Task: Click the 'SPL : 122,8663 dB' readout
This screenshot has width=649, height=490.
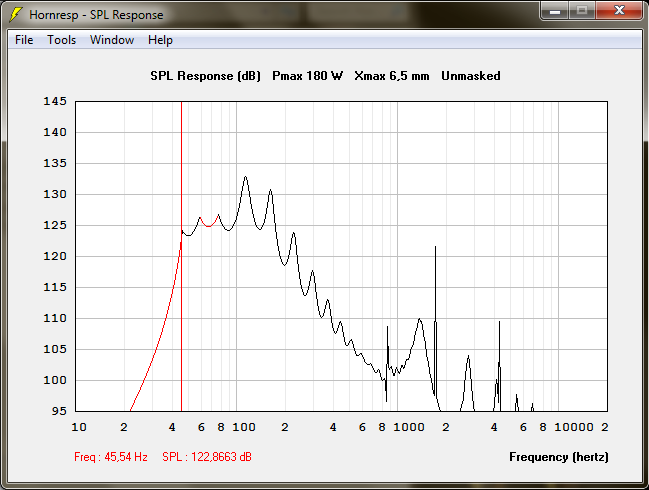Action: coord(207,457)
